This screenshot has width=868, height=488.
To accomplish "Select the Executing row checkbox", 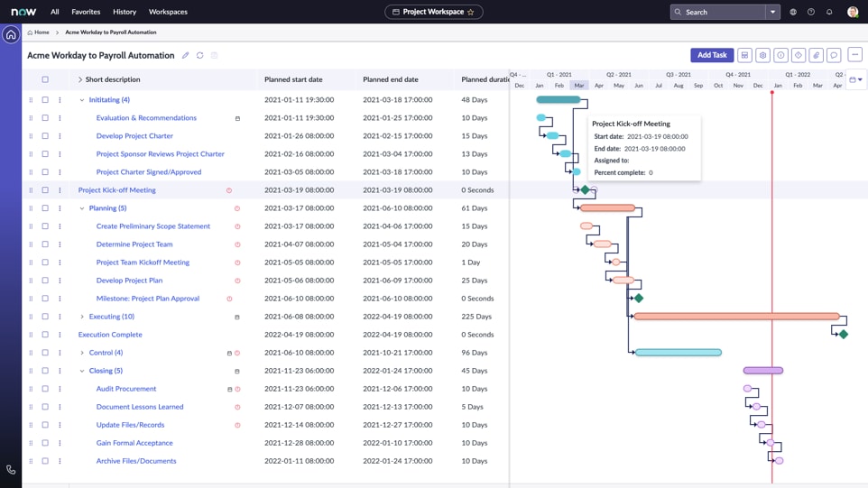I will click(45, 317).
